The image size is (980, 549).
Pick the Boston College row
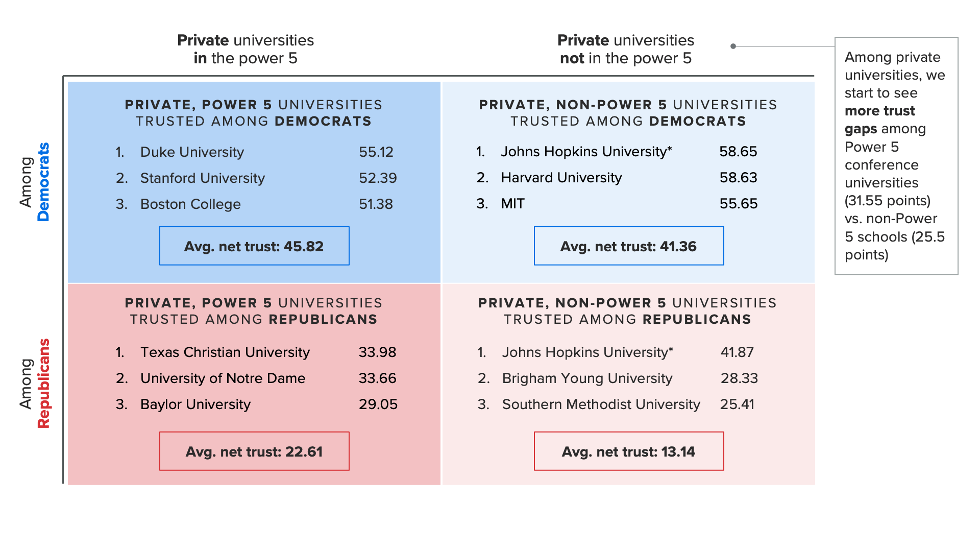(190, 204)
